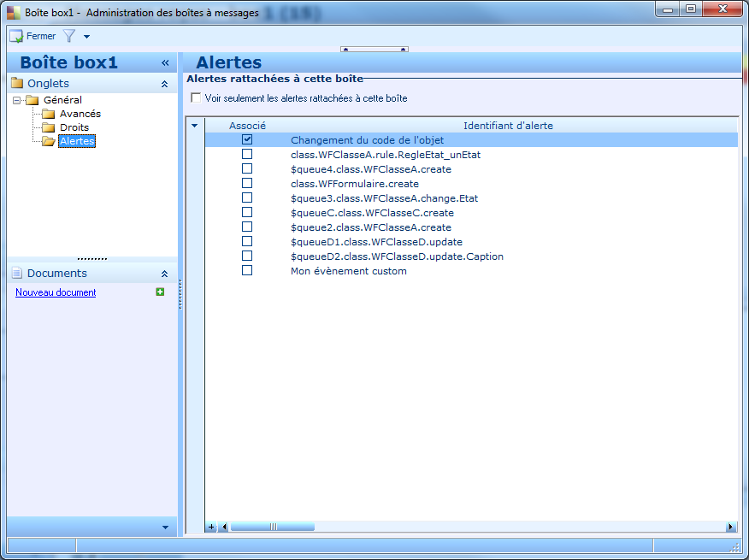Collapse the Général tree node

point(16,101)
